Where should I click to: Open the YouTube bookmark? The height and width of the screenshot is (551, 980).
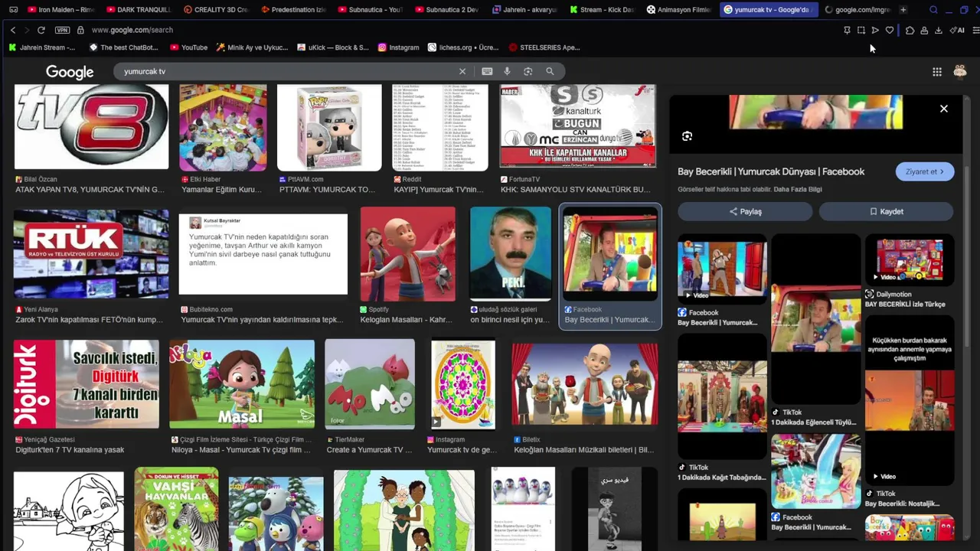click(x=188, y=47)
